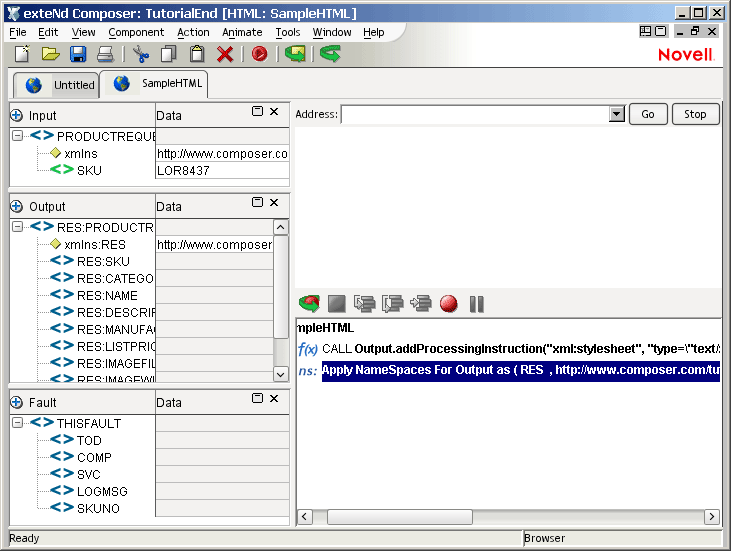Click the Output pane scroll up arrow
The image size is (731, 551).
point(280,227)
